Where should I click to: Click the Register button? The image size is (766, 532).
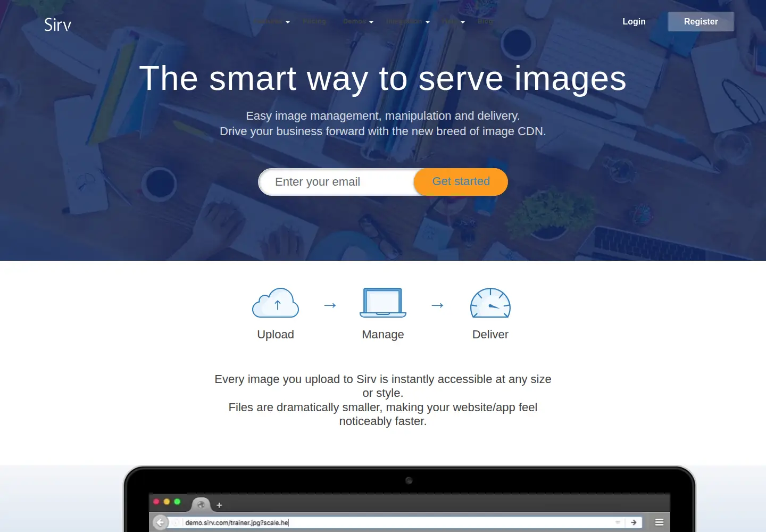[701, 21]
